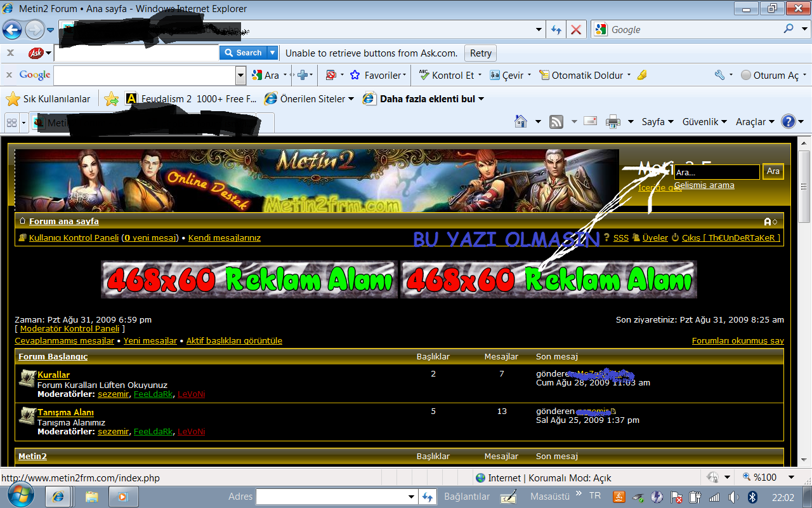
Task: Click the pop-up blocker icon on Google toolbar
Action: pos(331,75)
